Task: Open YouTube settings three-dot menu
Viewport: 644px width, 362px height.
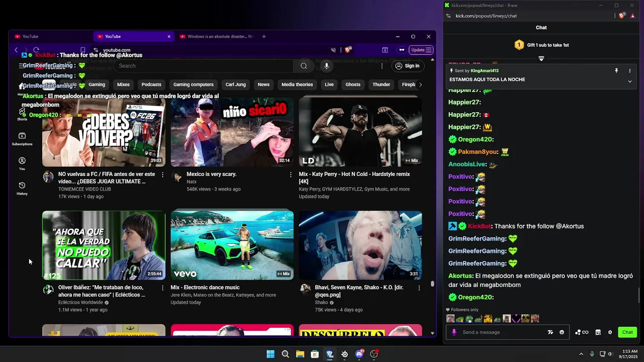Action: click(x=382, y=66)
